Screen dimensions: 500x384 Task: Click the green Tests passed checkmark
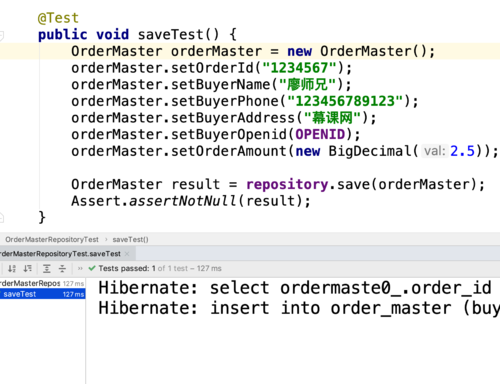pos(92,268)
